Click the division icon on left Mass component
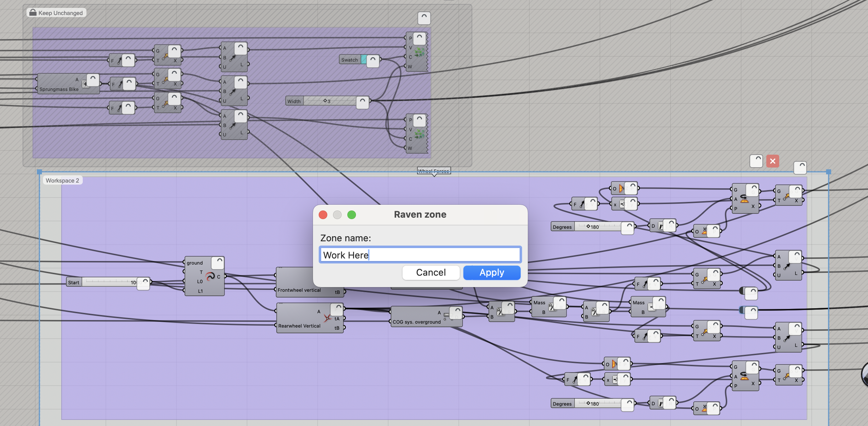 pos(552,307)
